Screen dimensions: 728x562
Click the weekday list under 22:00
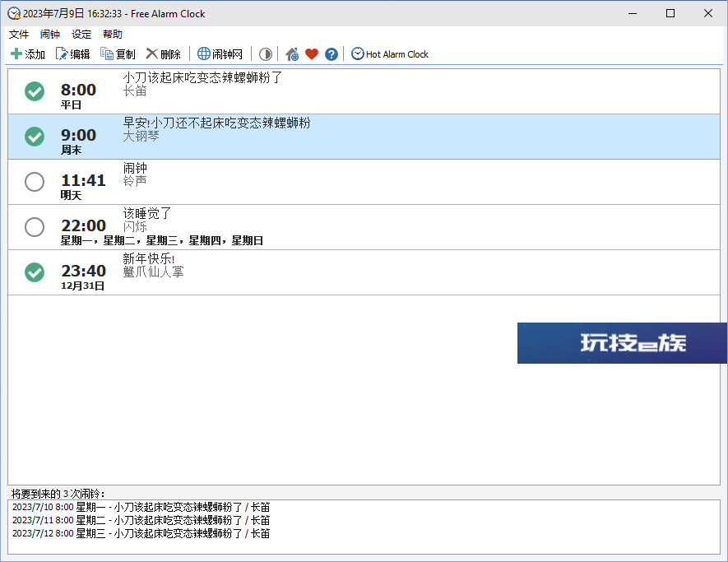162,240
